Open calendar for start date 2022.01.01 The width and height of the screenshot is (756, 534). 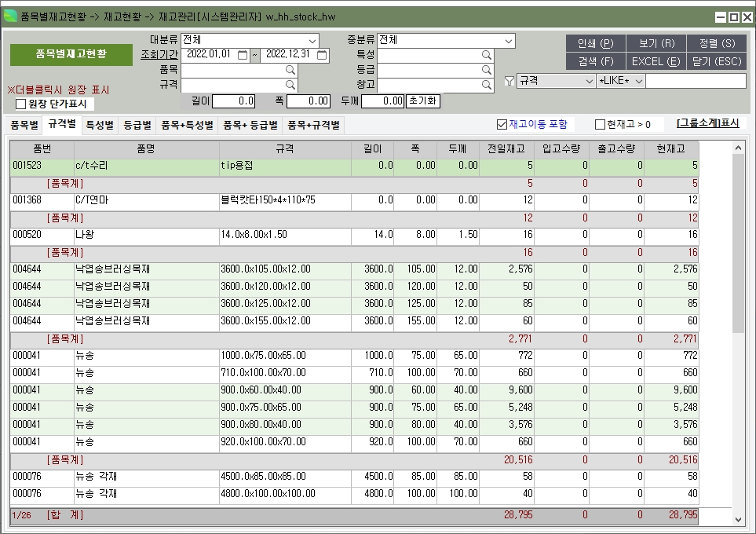click(243, 55)
